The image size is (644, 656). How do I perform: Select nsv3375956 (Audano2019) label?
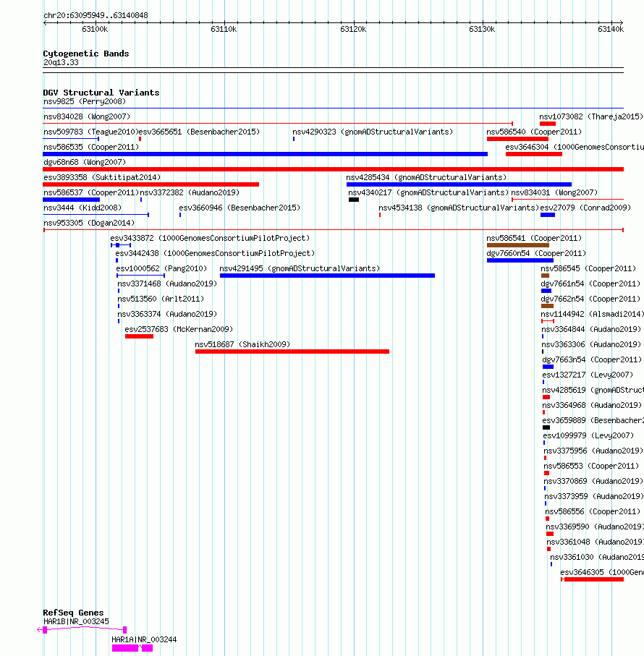593,451
